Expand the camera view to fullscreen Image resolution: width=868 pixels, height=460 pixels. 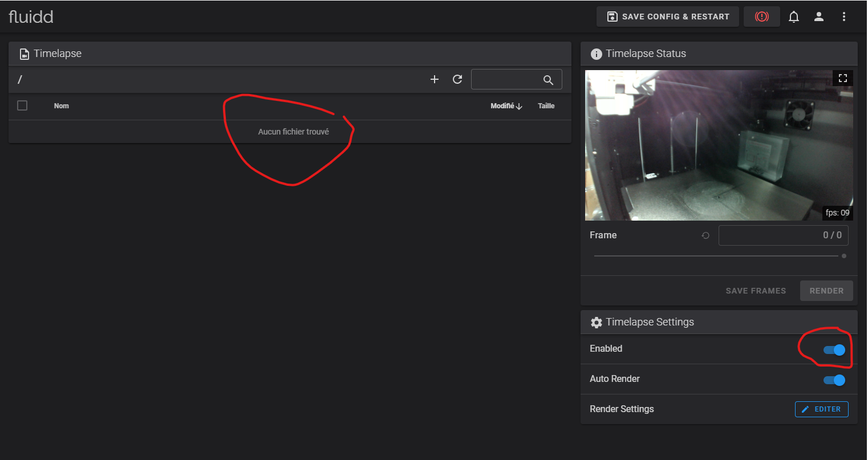pos(843,78)
